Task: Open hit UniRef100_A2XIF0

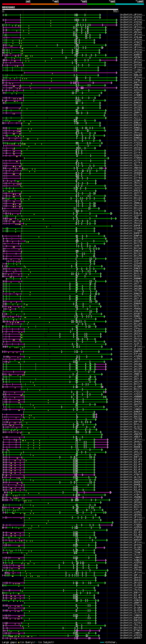Action: [x=131, y=161]
